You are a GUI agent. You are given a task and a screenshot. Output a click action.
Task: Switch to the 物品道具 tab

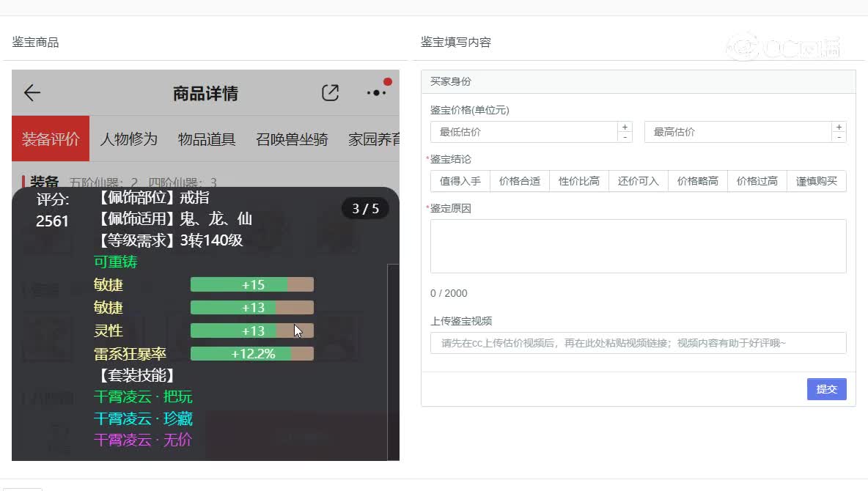point(207,139)
